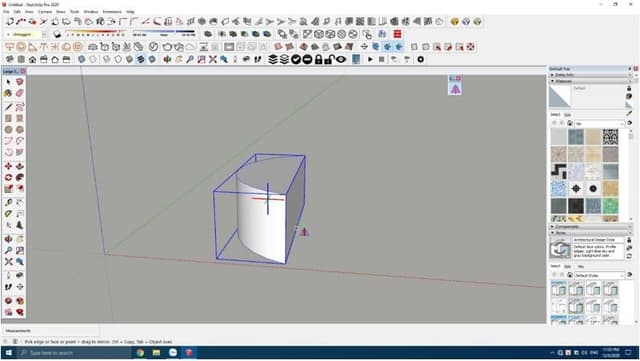The width and height of the screenshot is (640, 361).
Task: Activate the Orbit tool in left toolbar
Action: (9, 239)
